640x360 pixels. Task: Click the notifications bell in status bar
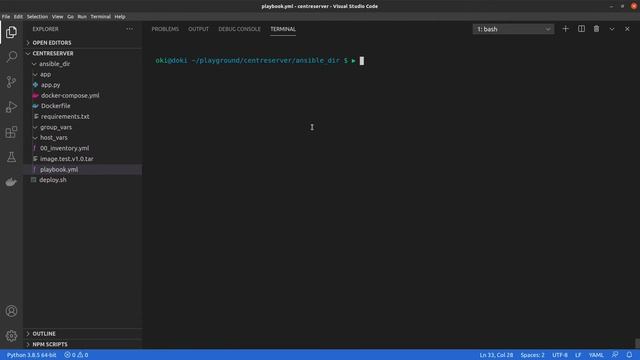[629, 355]
